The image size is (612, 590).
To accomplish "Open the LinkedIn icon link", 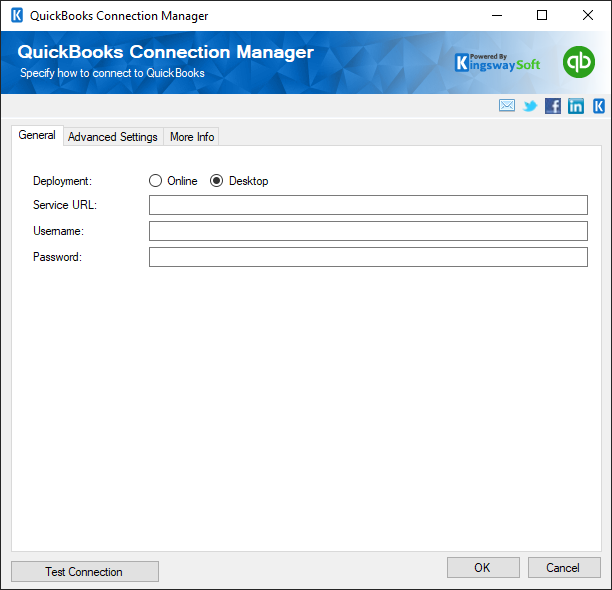I will pyautogui.click(x=576, y=106).
